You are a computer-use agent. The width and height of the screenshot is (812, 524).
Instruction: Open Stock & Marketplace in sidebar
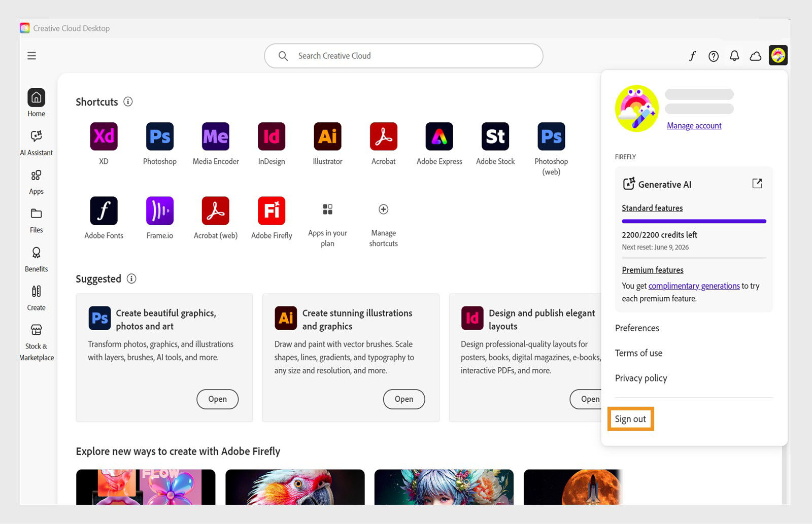36,342
